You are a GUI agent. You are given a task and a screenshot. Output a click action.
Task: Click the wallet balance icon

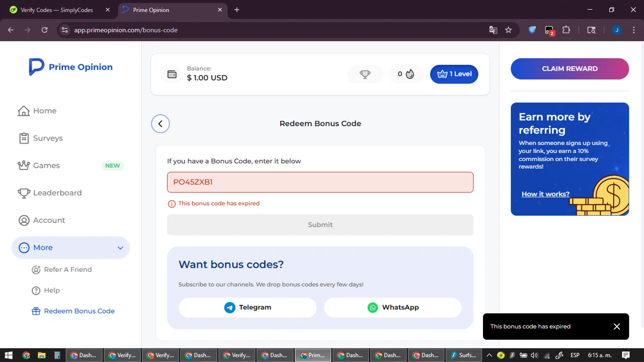tap(172, 74)
